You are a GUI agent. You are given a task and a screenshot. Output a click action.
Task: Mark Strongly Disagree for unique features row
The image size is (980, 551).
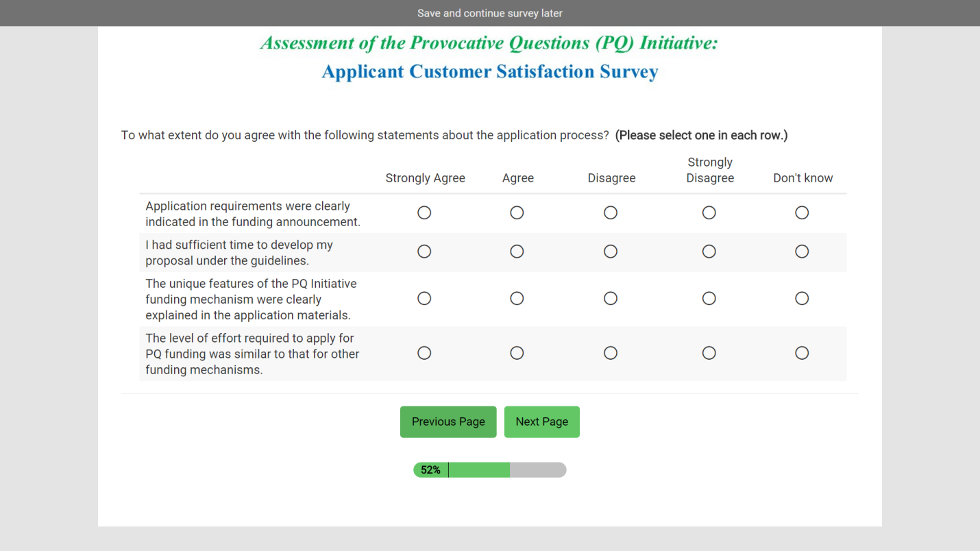tap(709, 298)
